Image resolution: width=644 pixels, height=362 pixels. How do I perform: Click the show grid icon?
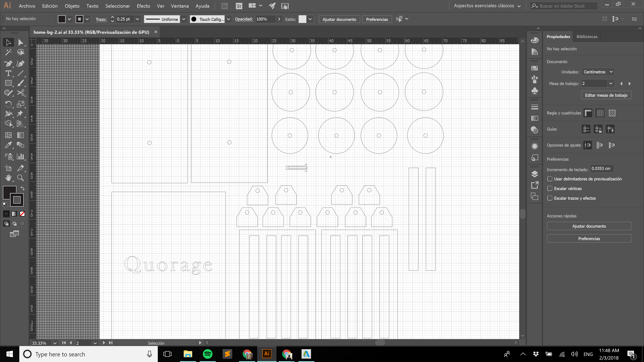click(x=600, y=113)
